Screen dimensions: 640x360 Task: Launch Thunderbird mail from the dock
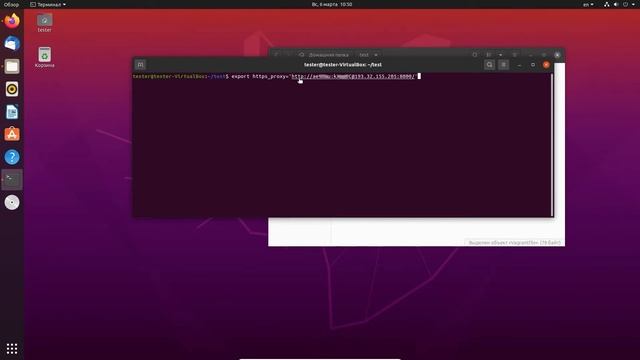(12, 43)
